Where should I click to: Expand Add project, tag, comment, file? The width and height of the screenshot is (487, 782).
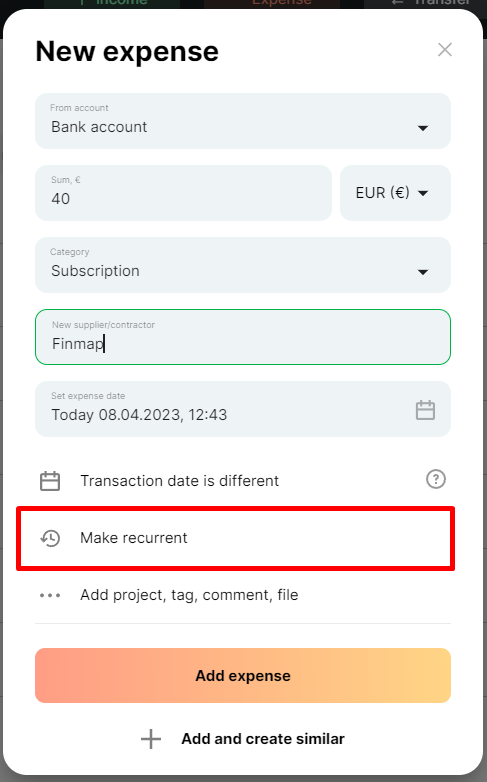pos(190,595)
